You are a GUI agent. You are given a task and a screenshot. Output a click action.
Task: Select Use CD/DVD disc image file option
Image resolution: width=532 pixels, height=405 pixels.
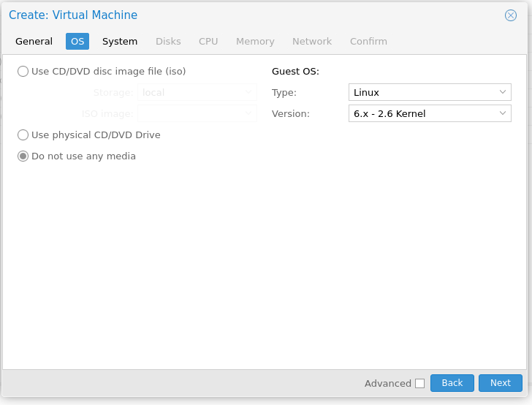pos(23,72)
